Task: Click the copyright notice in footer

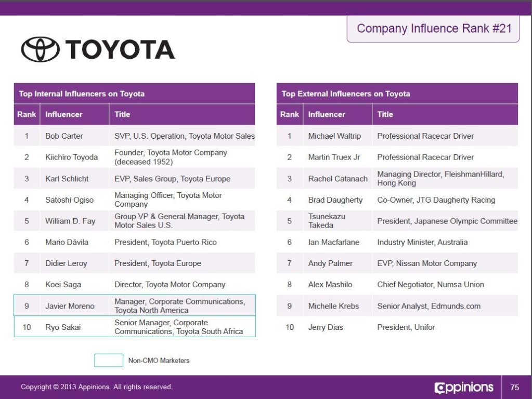Action: click(97, 387)
